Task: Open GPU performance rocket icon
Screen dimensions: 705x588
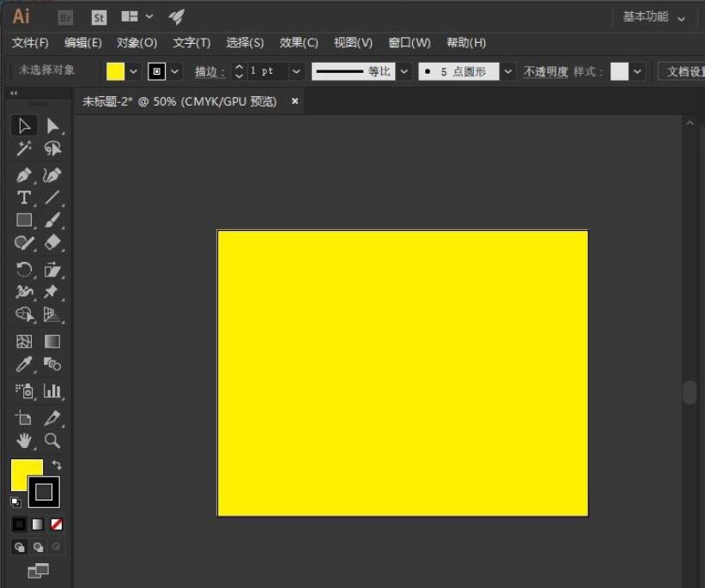Action: 176,17
